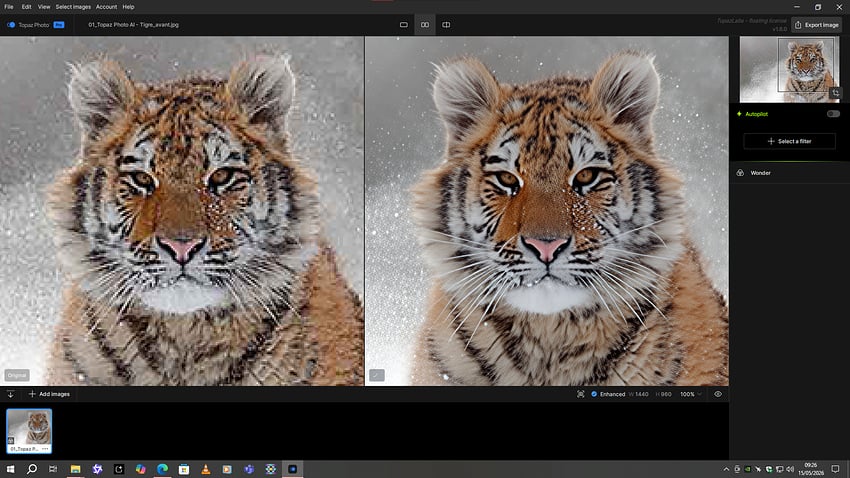Click the Pro badge next to Topaz Photo
Viewport: 850px width, 478px height.
click(x=59, y=25)
